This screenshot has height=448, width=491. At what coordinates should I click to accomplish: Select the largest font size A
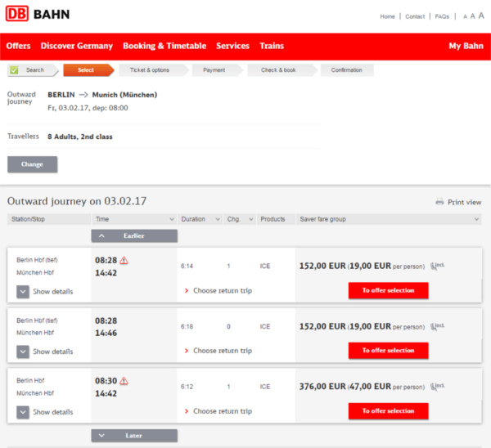[481, 16]
